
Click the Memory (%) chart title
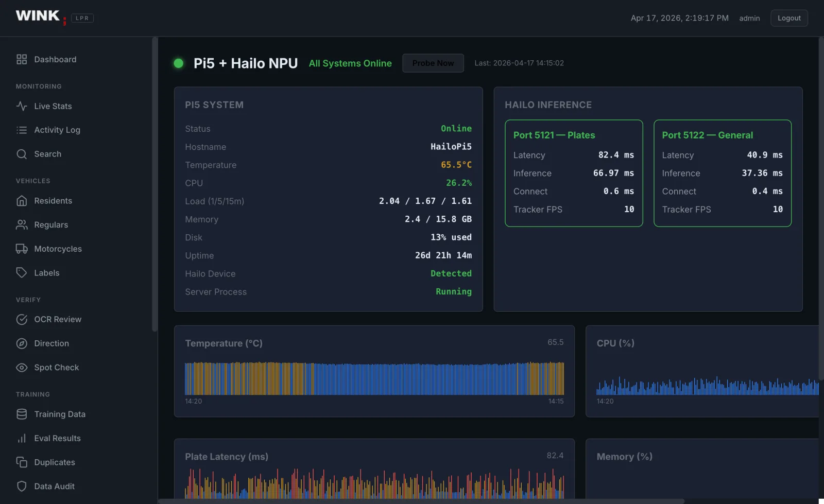pos(624,457)
